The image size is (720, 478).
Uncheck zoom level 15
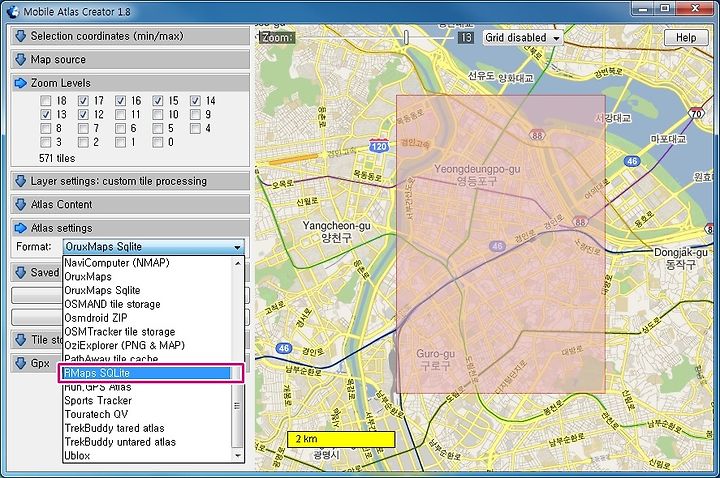[158, 101]
